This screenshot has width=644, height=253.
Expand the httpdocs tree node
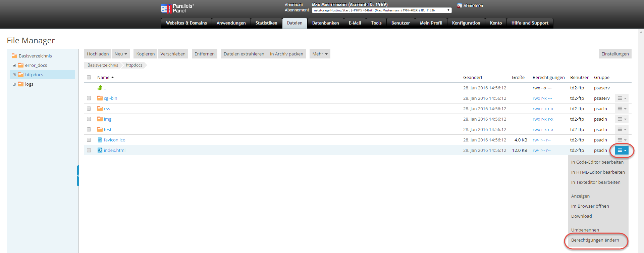[x=14, y=75]
